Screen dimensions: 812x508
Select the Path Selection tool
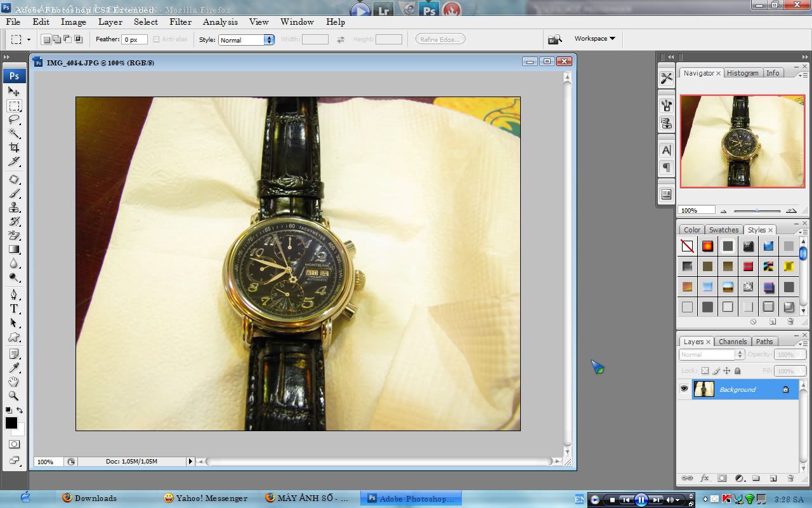(x=14, y=323)
